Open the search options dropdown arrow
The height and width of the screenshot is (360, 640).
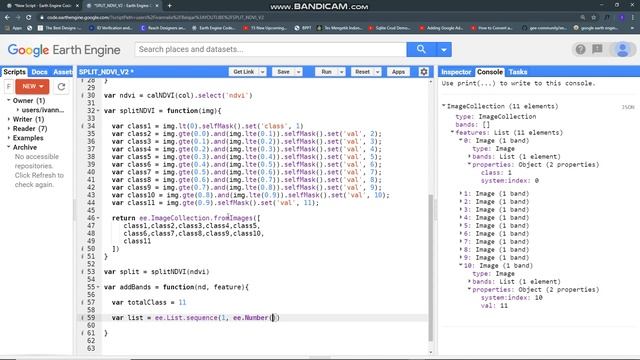[444, 49]
